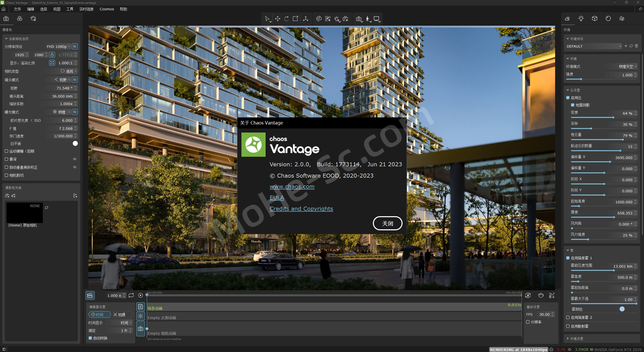Open resolution preset settings icon
644x352 pixels.
[x=75, y=46]
